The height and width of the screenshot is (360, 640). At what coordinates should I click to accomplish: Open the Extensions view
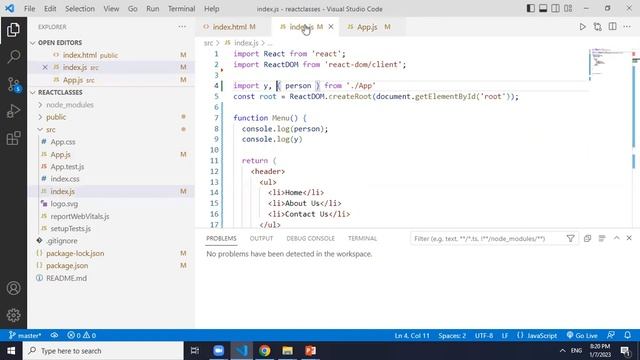(x=13, y=138)
